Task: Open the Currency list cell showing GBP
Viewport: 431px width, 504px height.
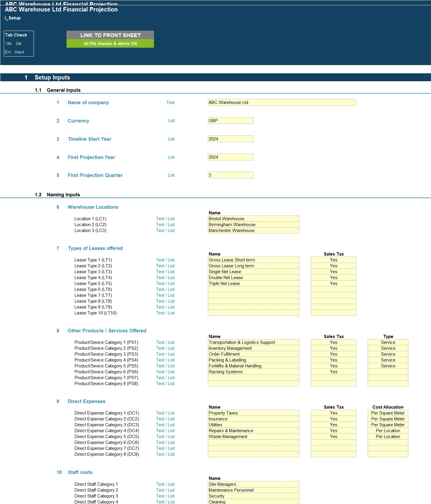Action: click(231, 121)
